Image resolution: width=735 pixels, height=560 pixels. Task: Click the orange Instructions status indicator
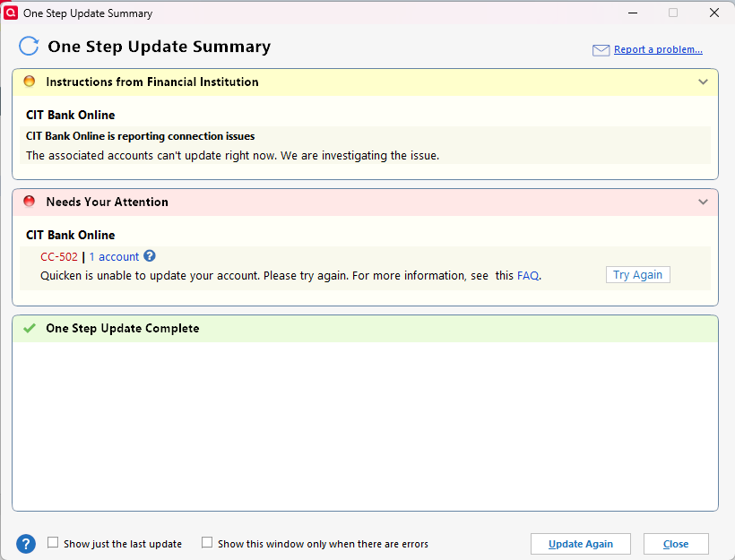[x=29, y=81]
